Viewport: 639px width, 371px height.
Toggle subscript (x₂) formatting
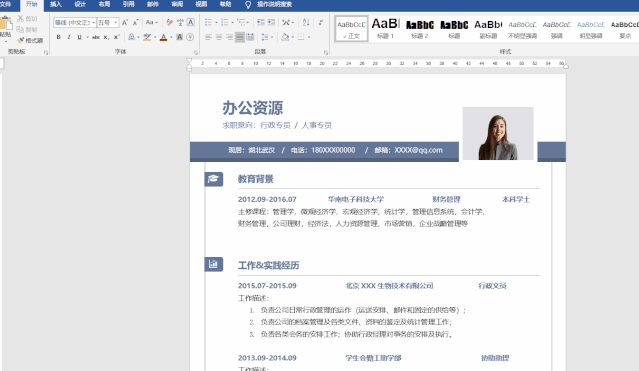pos(106,37)
